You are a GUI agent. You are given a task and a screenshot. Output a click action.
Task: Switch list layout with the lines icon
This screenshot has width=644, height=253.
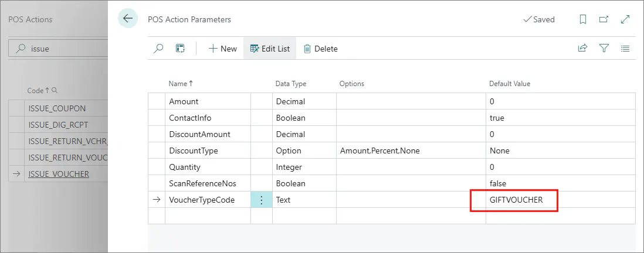pyautogui.click(x=625, y=49)
